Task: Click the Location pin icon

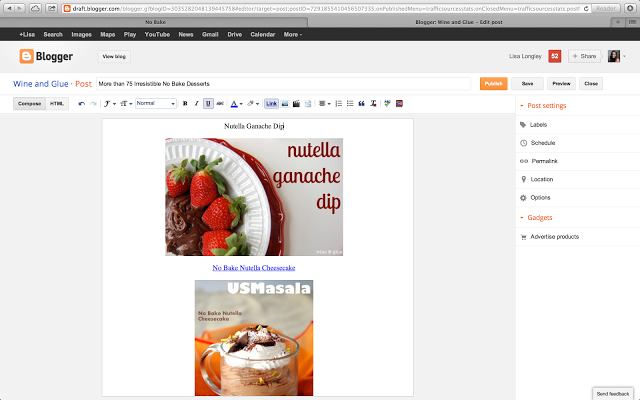Action: [524, 179]
